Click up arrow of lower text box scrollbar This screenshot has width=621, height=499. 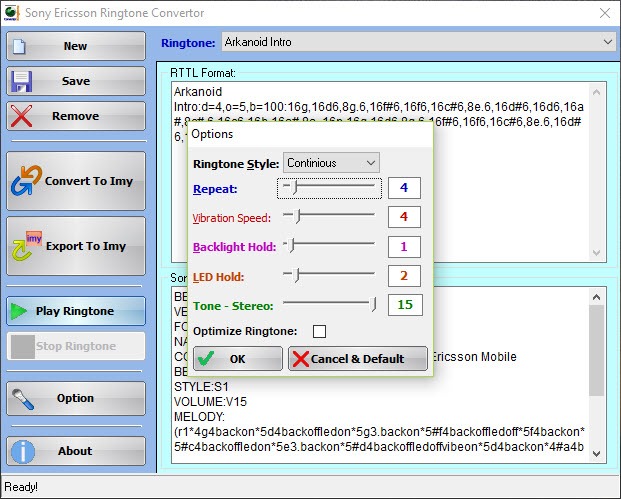596,297
